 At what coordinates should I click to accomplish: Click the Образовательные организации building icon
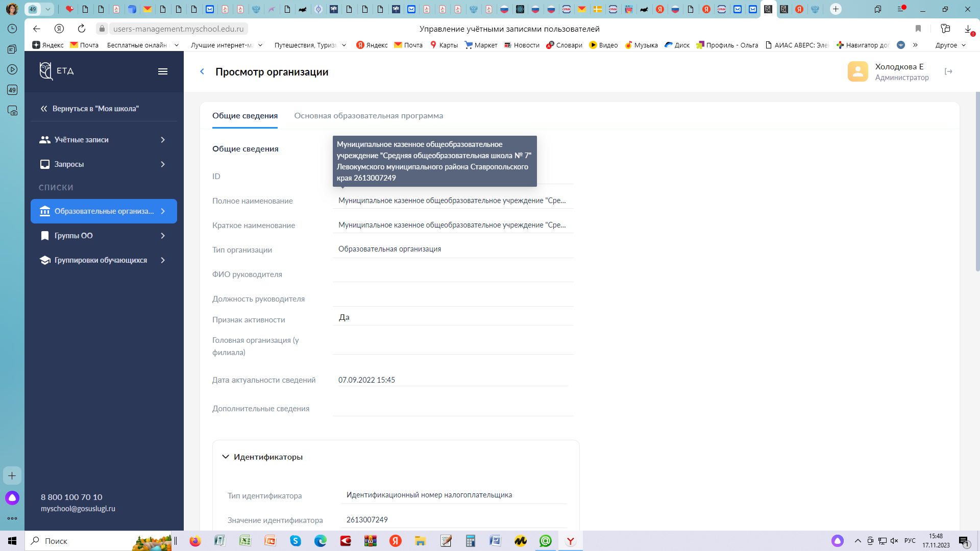45,211
